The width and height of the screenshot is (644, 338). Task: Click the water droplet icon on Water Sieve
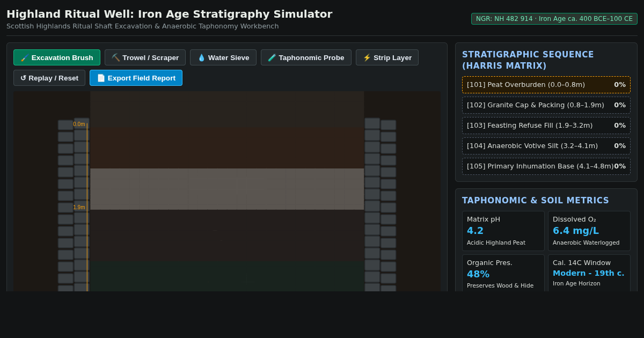click(x=201, y=57)
